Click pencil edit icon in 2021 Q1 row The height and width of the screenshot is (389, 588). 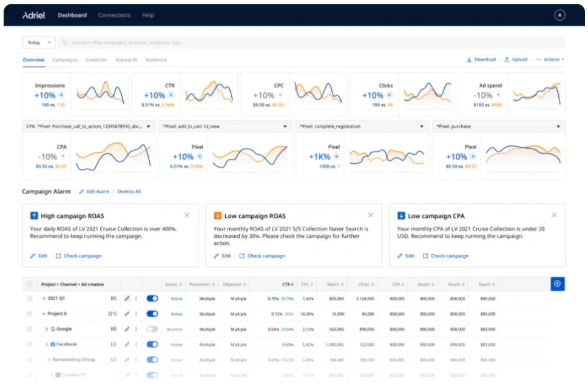pos(127,299)
